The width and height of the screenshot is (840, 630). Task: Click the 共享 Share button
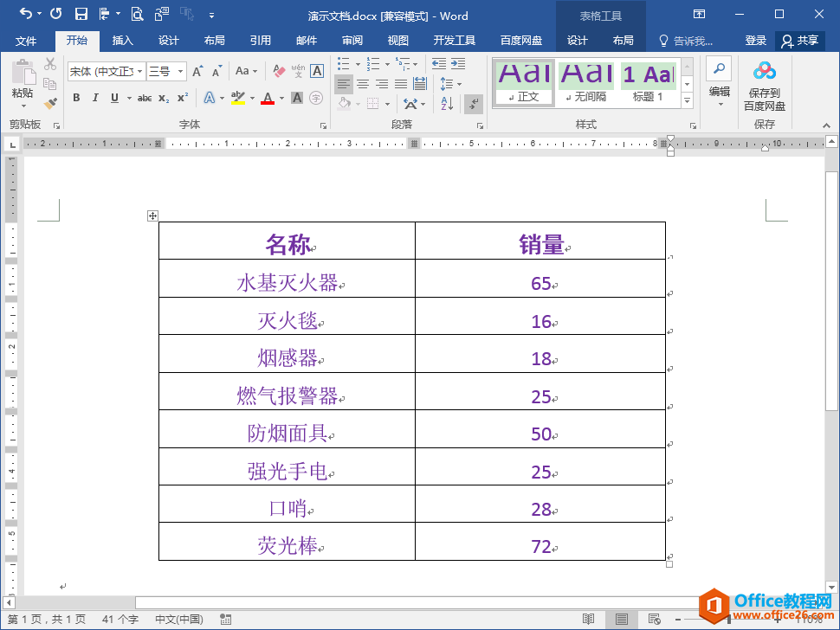click(800, 41)
